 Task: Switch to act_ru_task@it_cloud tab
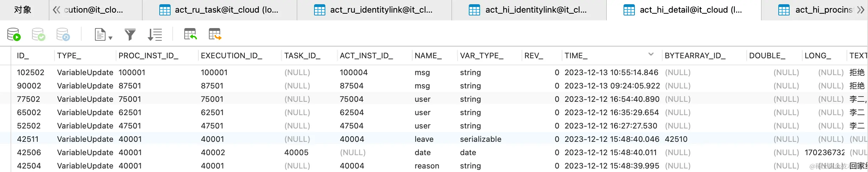[219, 10]
